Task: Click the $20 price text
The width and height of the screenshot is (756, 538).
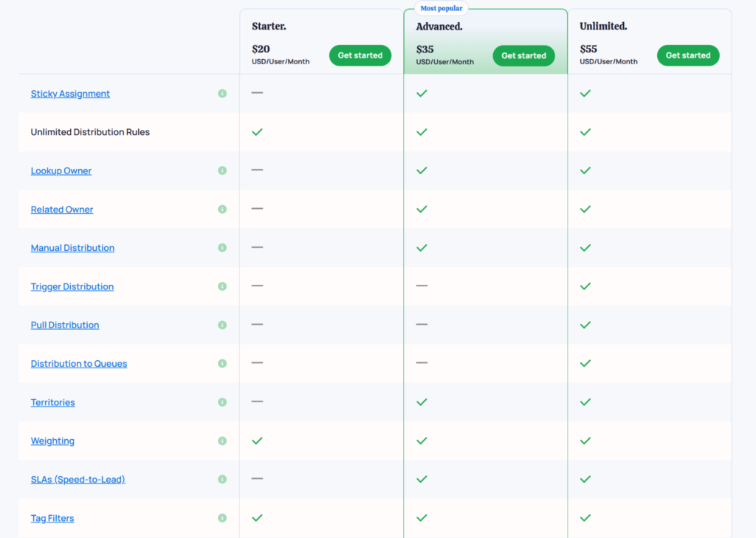Action: point(261,49)
